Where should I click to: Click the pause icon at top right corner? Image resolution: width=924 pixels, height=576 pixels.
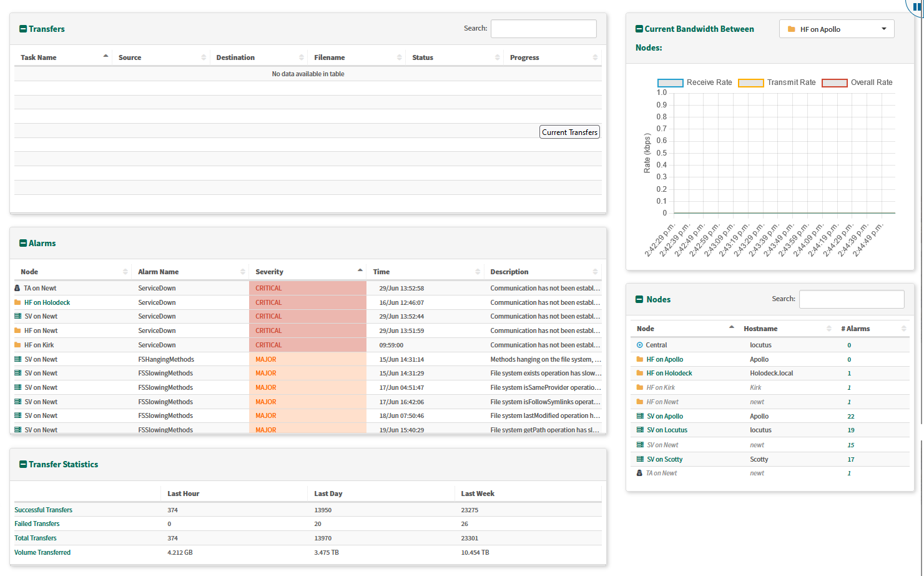tap(917, 6)
